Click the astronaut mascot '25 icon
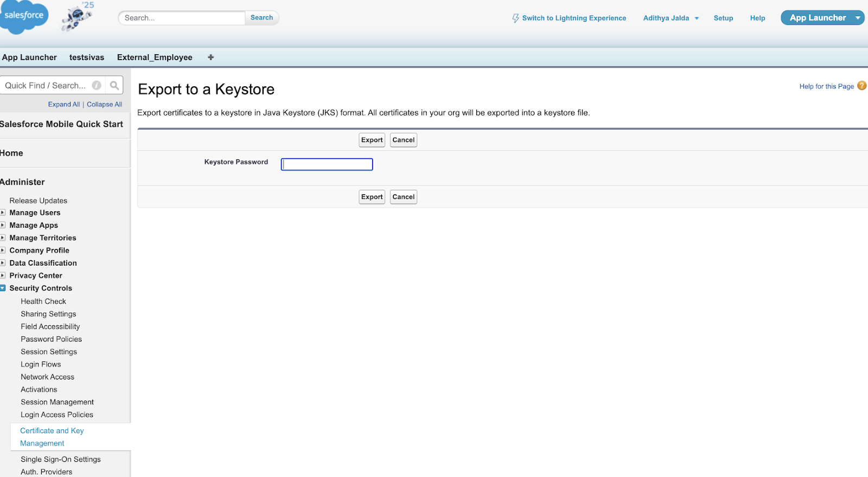This screenshot has height=477, width=868. tap(76, 17)
